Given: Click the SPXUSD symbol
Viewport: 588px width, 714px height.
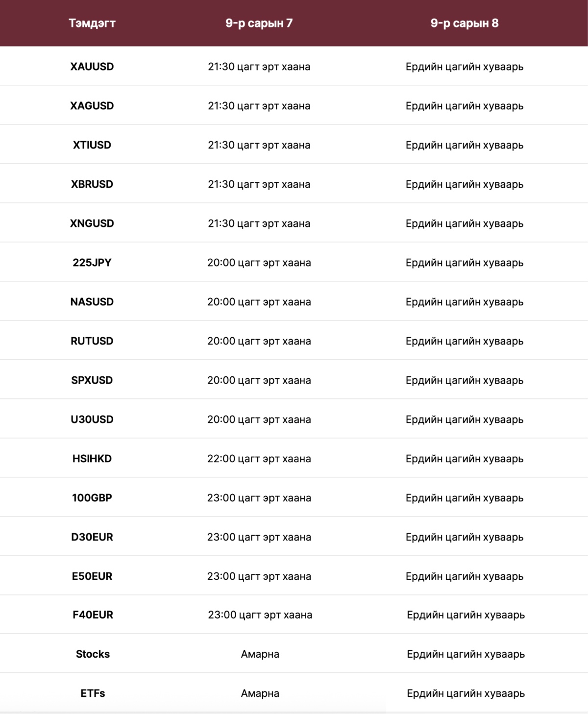Looking at the screenshot, I should [92, 380].
